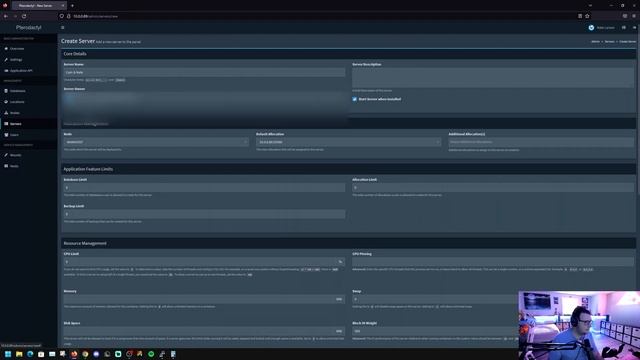Click the CPU Limit field
640x360 pixels.
click(x=200, y=262)
